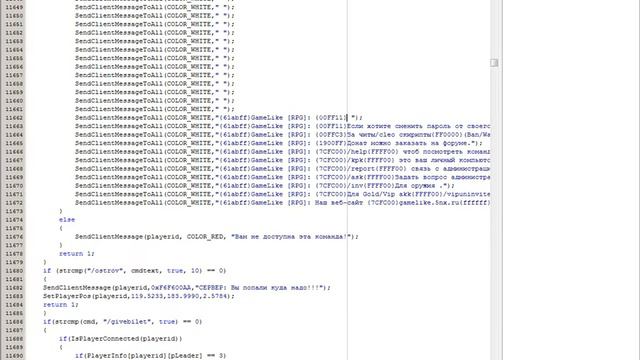Click line number 11662 in the gutter
640x360 pixels.
click(14, 118)
